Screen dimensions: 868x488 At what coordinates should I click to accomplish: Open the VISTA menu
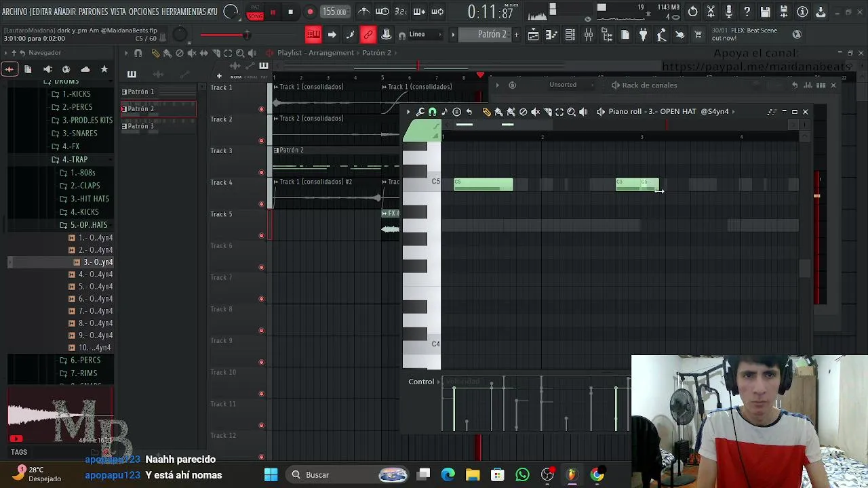[x=118, y=12]
